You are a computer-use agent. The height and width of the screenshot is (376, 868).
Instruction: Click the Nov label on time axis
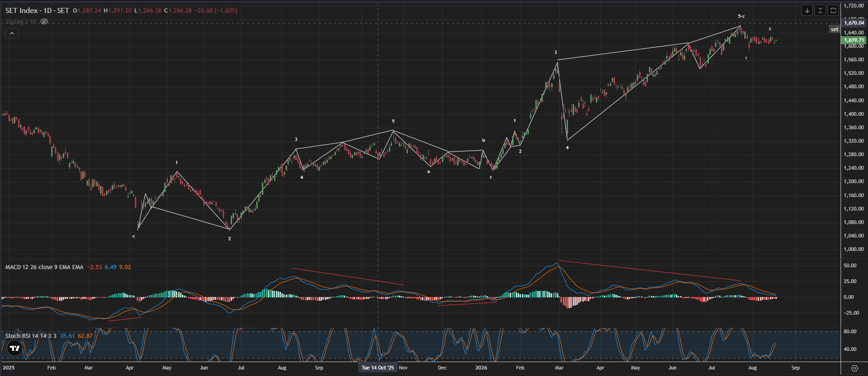[x=403, y=368]
